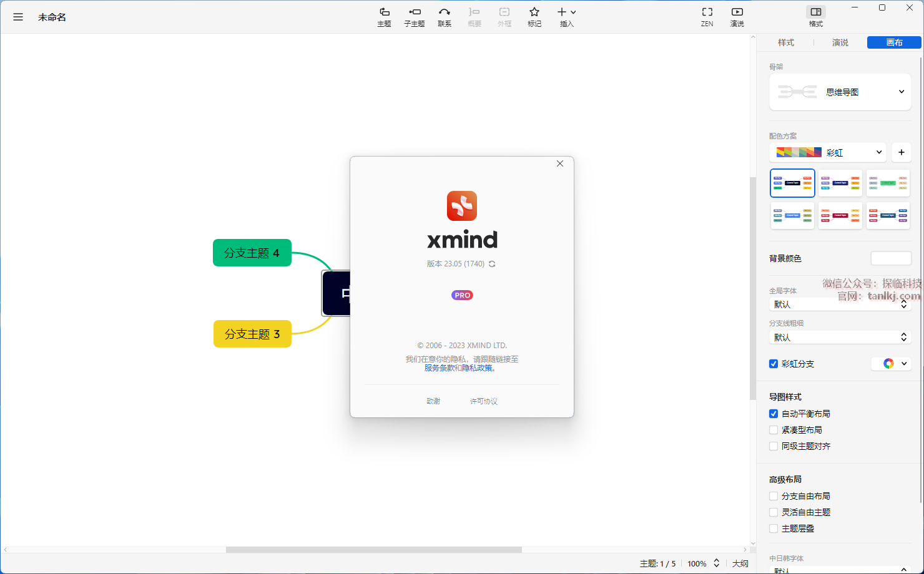Disable 自动平衡布局 checkbox
The width and height of the screenshot is (924, 574).
coord(774,414)
